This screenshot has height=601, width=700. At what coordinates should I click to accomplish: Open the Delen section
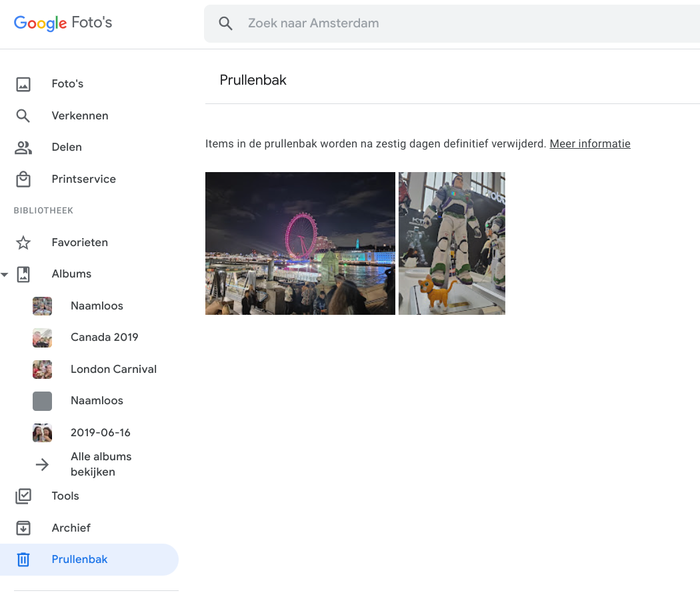click(x=67, y=147)
